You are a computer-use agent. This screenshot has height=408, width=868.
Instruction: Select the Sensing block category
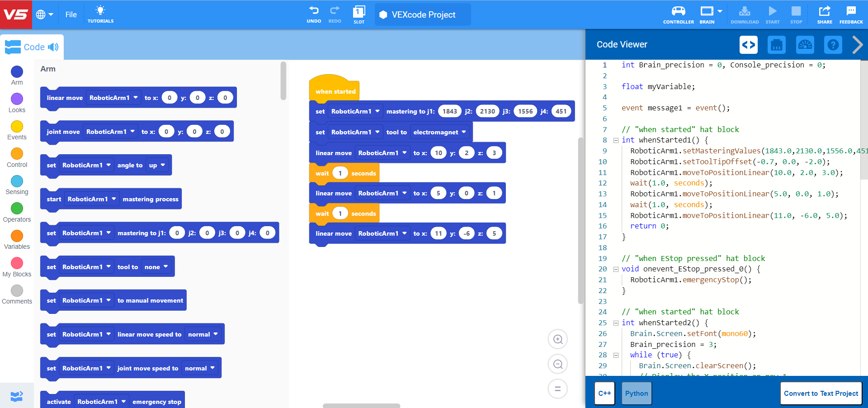tap(17, 185)
